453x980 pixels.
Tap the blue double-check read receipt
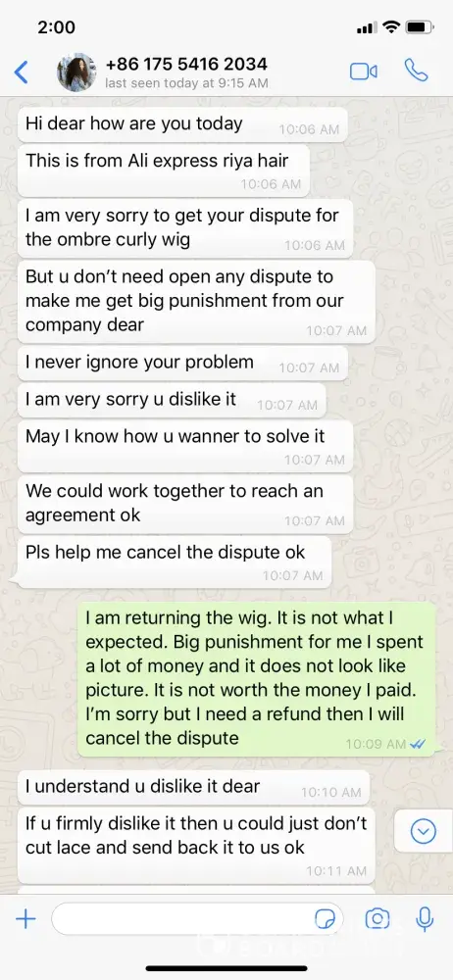click(x=418, y=744)
